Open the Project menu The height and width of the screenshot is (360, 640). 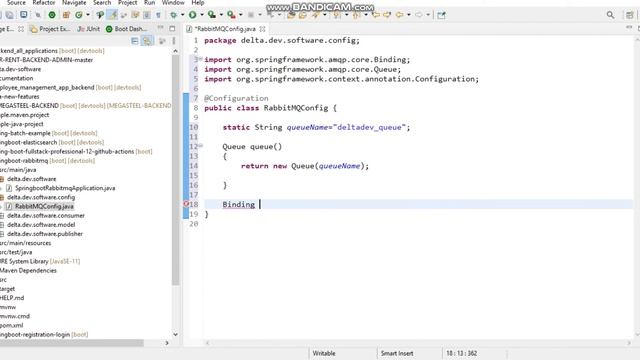coord(127,3)
